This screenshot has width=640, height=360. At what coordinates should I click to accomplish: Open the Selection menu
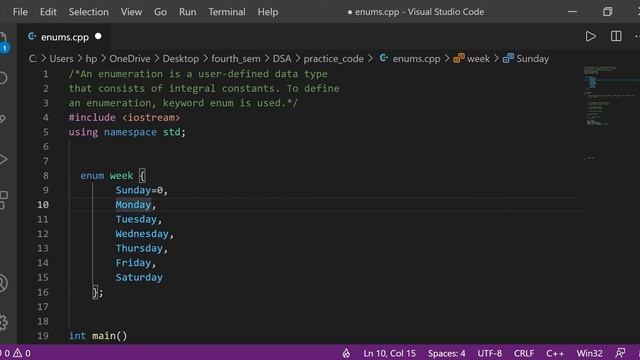pyautogui.click(x=89, y=12)
